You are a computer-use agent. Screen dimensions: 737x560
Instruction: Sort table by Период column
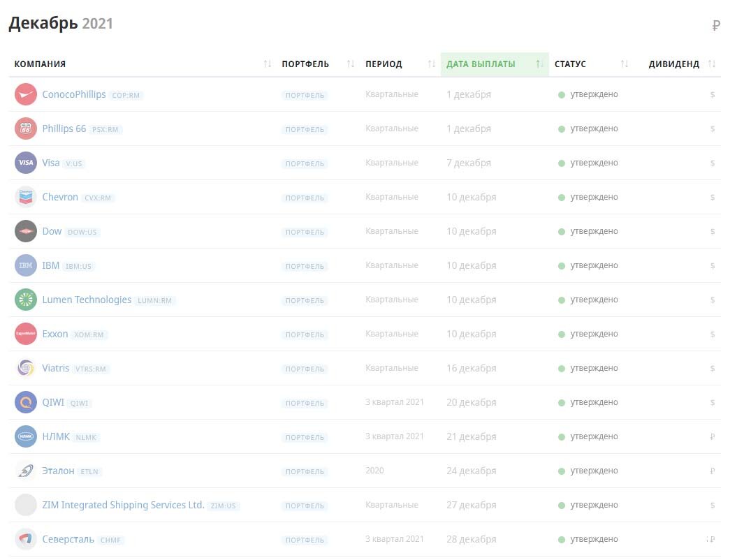432,64
